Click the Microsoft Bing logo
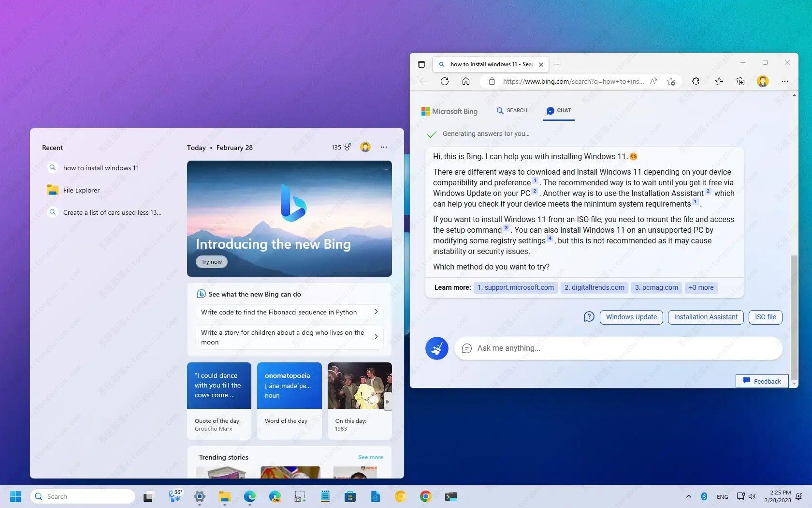 [x=449, y=111]
